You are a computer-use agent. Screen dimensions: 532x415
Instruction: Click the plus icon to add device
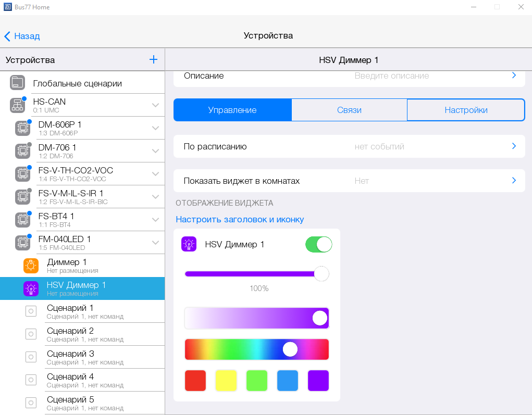(x=153, y=60)
